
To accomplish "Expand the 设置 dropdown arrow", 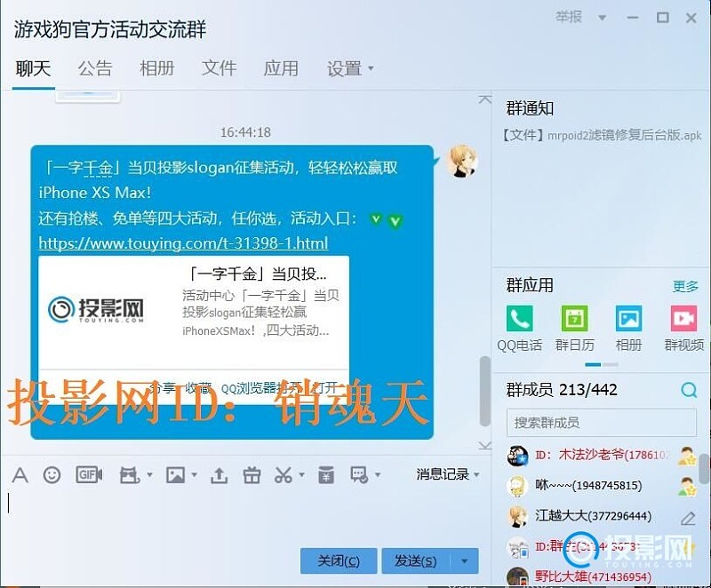I will coord(371,68).
